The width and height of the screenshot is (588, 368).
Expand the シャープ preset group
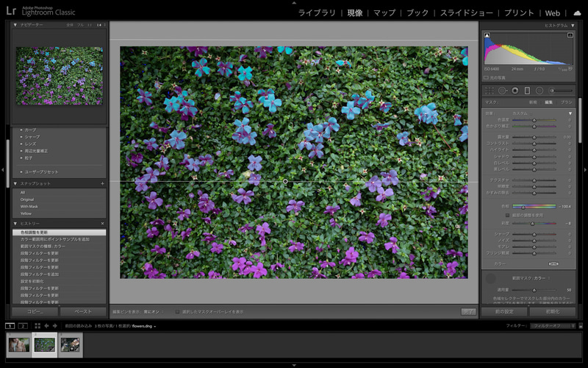pos(21,137)
